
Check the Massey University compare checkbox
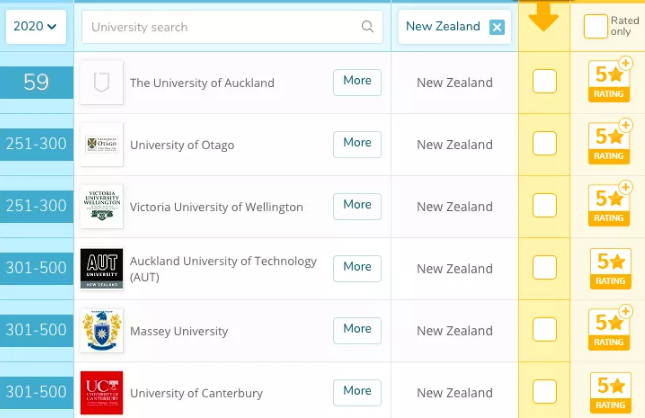click(544, 330)
